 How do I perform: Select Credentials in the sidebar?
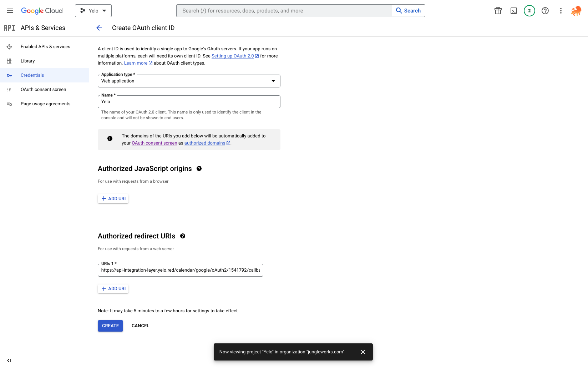click(44, 75)
